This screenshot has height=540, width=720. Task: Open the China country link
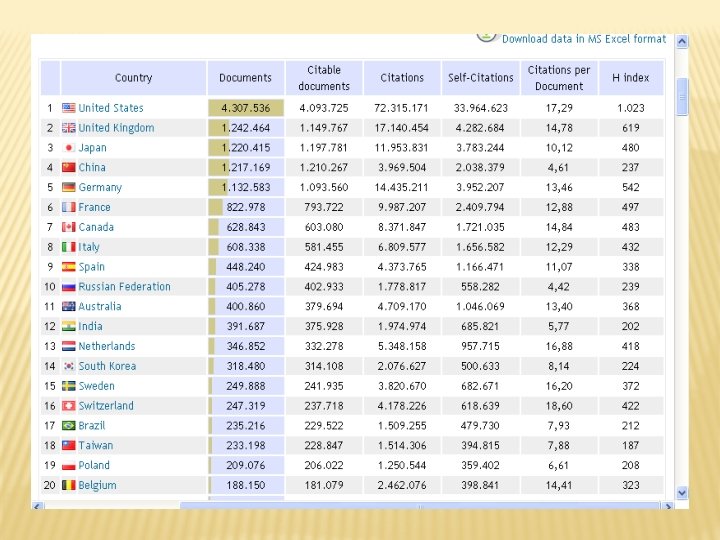tap(92, 167)
